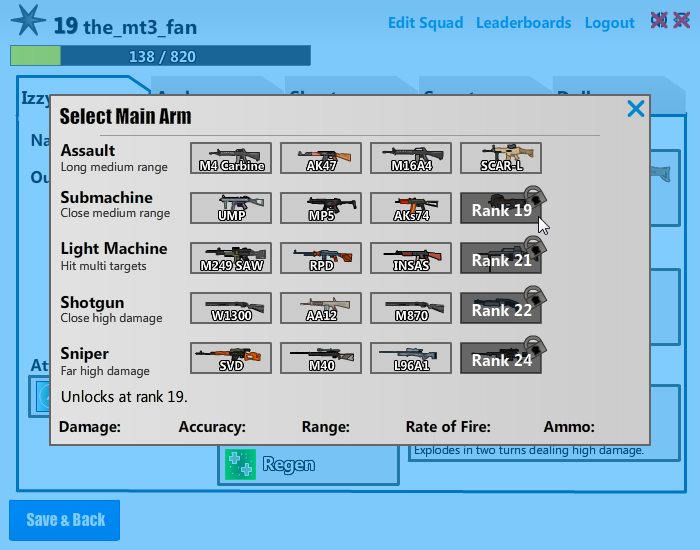
Task: Select the SVD sniper rifle
Action: tap(231, 358)
